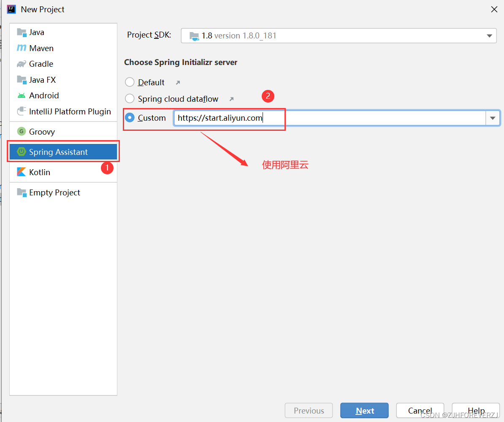Click the IntelliJ Platform Plugin plug icon

click(22, 111)
